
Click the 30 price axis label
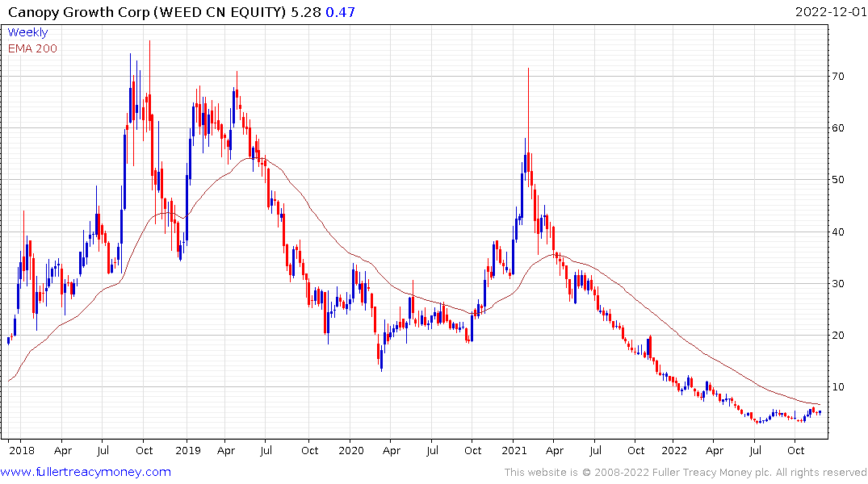[838, 284]
